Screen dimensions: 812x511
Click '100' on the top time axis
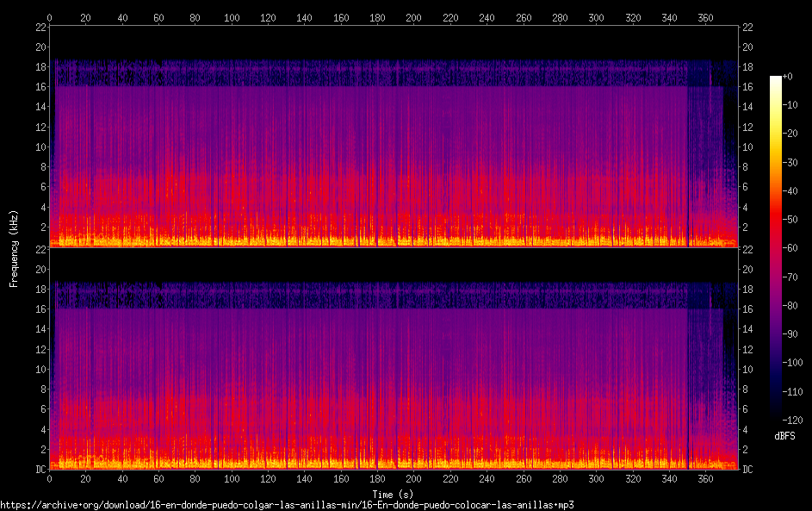tap(232, 17)
